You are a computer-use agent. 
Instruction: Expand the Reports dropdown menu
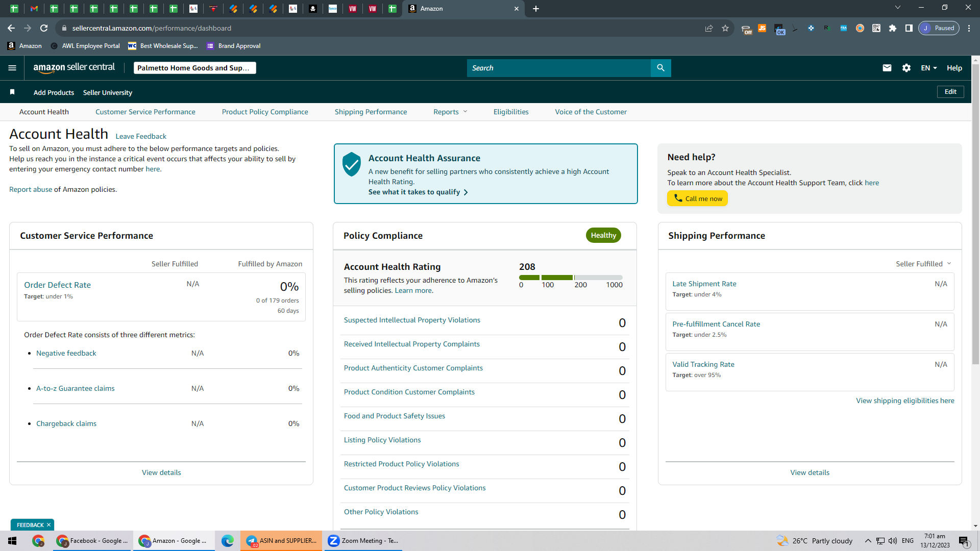coord(450,112)
